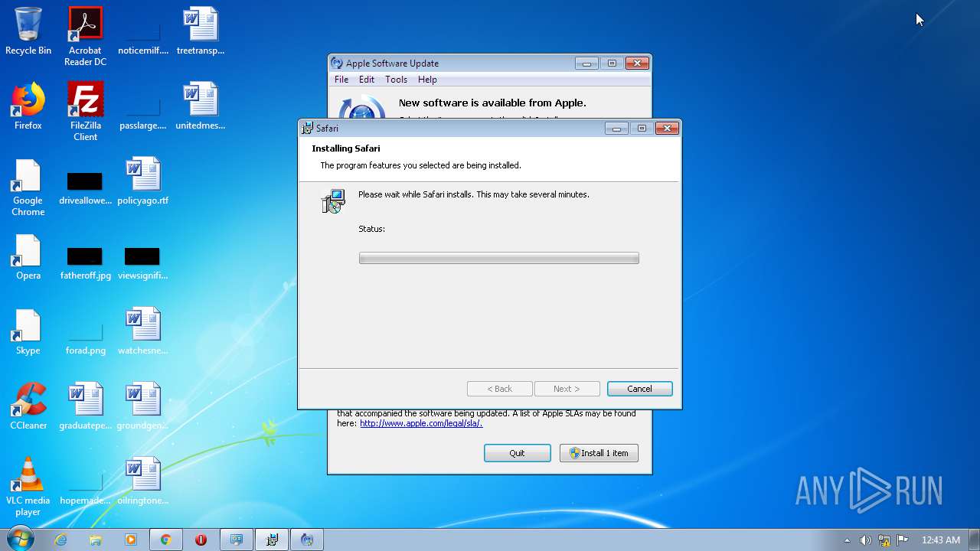Viewport: 980px width, 551px height.
Task: Open the Action Center flag icon
Action: click(902, 540)
